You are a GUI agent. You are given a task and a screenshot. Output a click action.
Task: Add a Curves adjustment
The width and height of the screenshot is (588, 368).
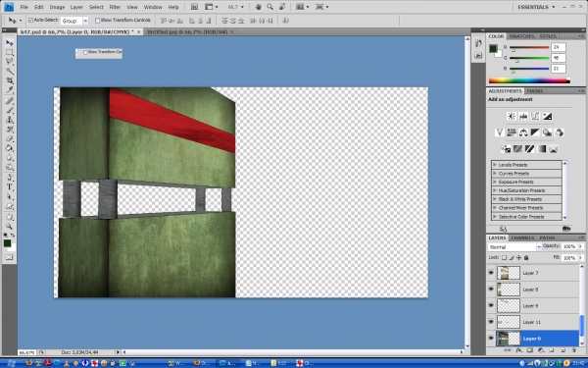click(535, 117)
